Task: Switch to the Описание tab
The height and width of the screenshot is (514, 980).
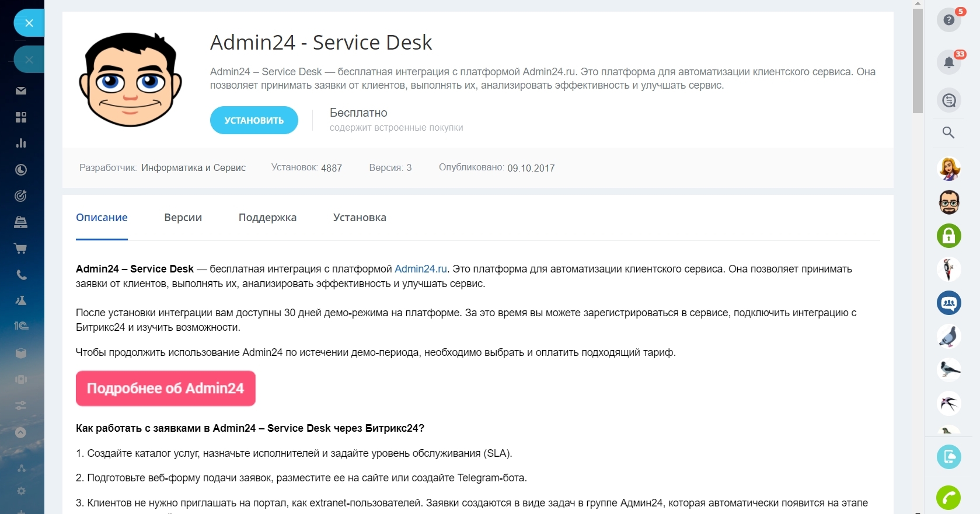Action: pyautogui.click(x=102, y=218)
